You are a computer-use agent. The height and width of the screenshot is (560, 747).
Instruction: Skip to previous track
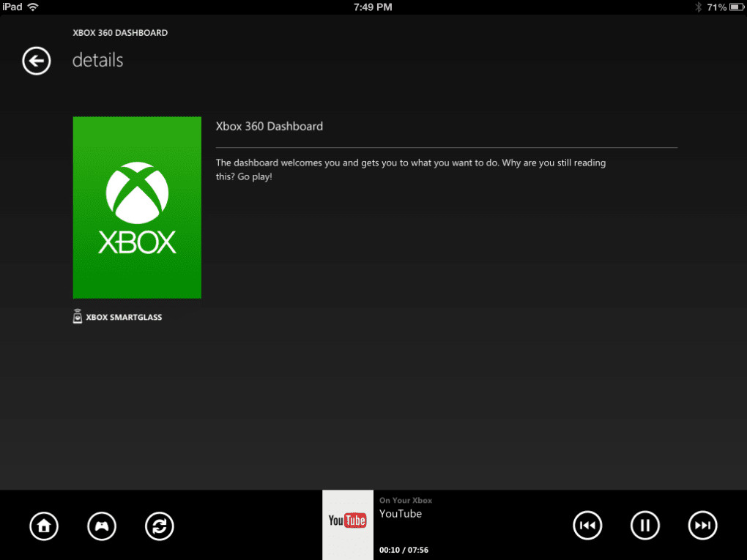pos(587,526)
